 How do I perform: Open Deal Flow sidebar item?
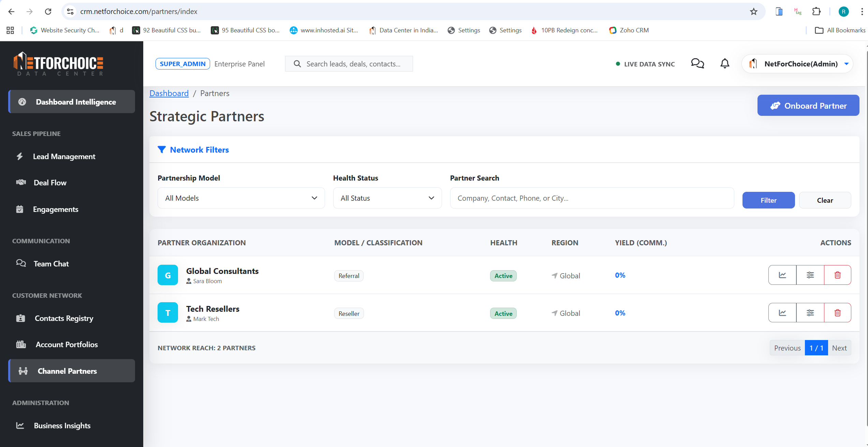[50, 183]
